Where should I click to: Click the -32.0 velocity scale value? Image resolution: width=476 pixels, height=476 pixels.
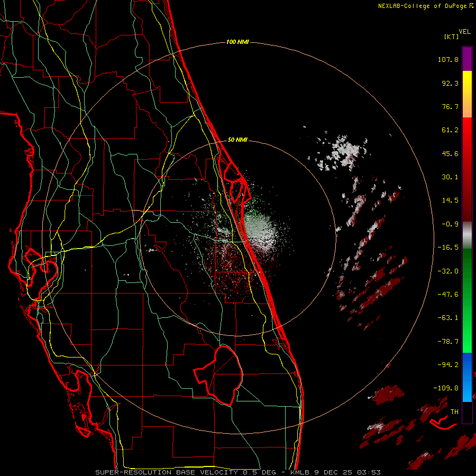click(448, 271)
